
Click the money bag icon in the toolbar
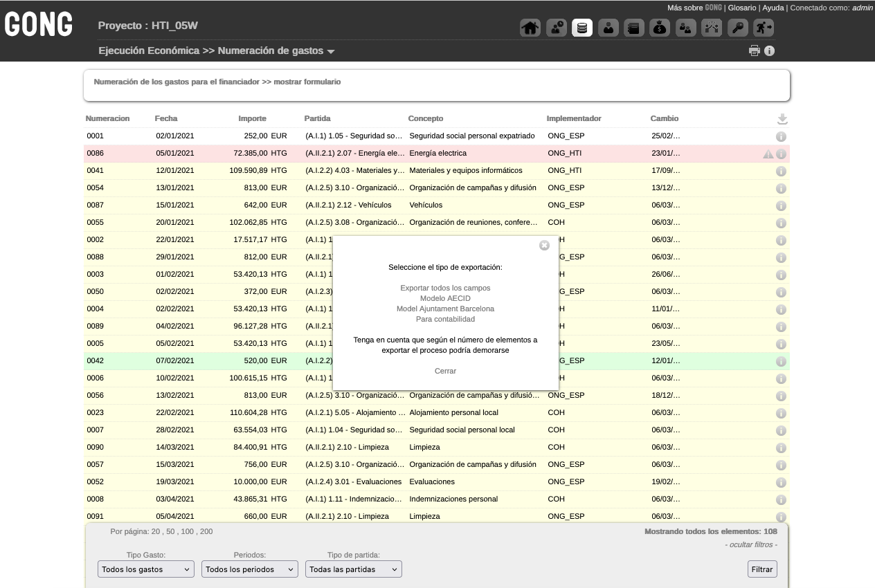(x=660, y=28)
